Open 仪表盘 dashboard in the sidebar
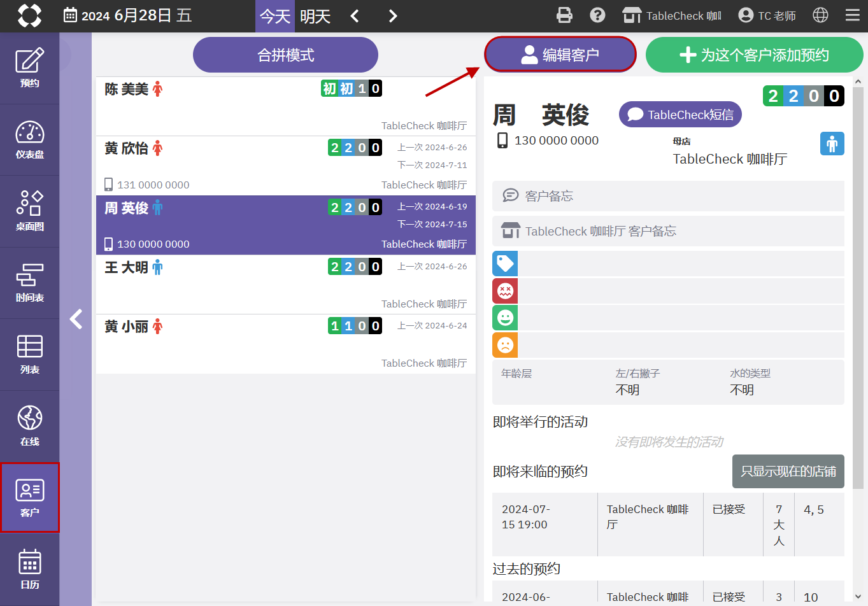 click(x=29, y=140)
